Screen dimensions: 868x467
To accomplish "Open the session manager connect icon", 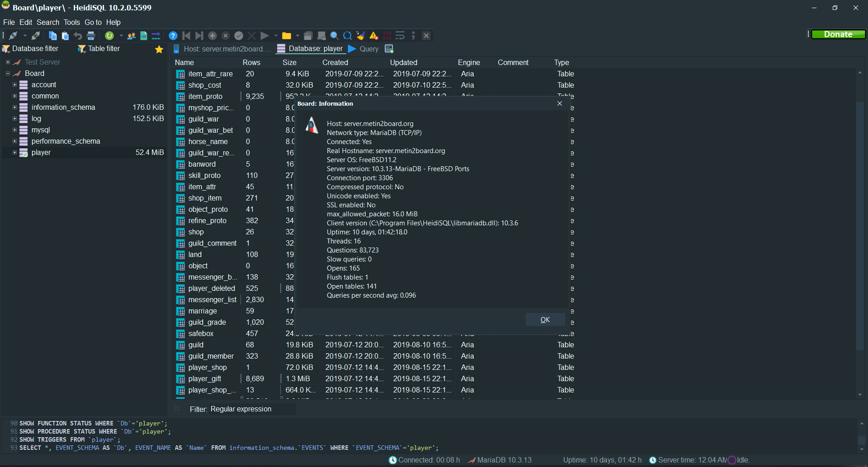I will (13, 36).
